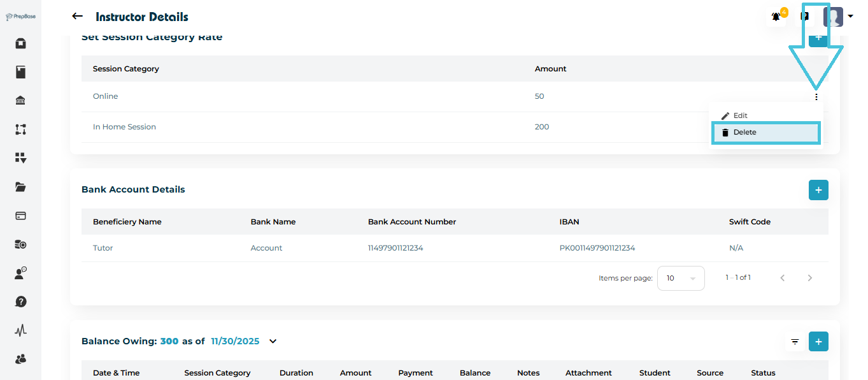Image resolution: width=868 pixels, height=380 pixels.
Task: Click the help question mark sidebar icon
Action: 20,302
